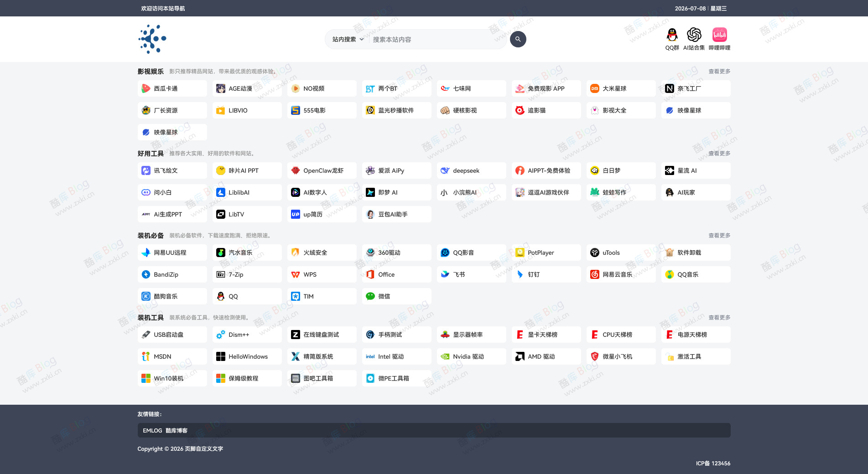The image size is (868, 474).
Task: Open the Nvidia 驱动 tile
Action: pos(471,356)
